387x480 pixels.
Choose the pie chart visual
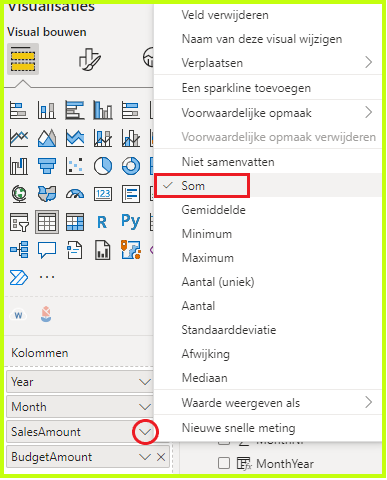103,166
